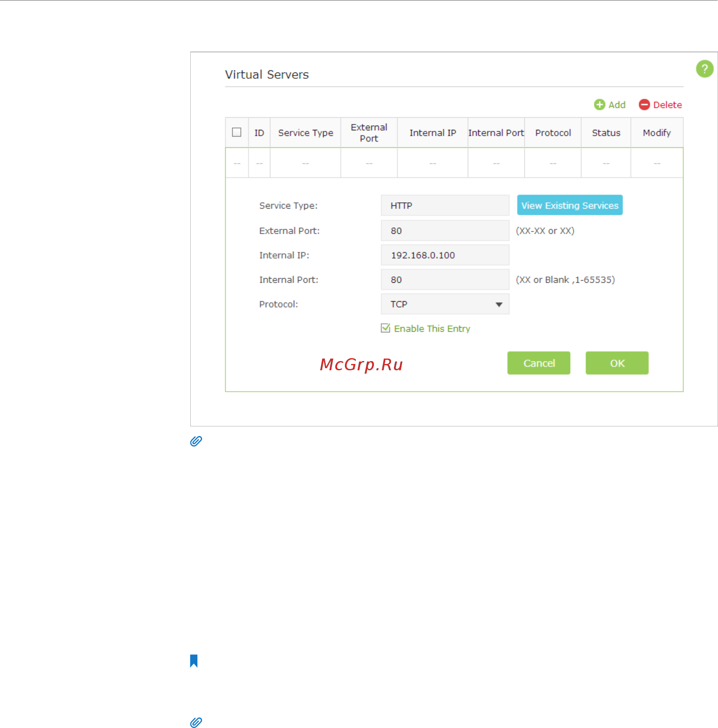Image resolution: width=718 pixels, height=728 pixels.
Task: Focus the Service Type field containing HTTP
Action: [x=445, y=205]
